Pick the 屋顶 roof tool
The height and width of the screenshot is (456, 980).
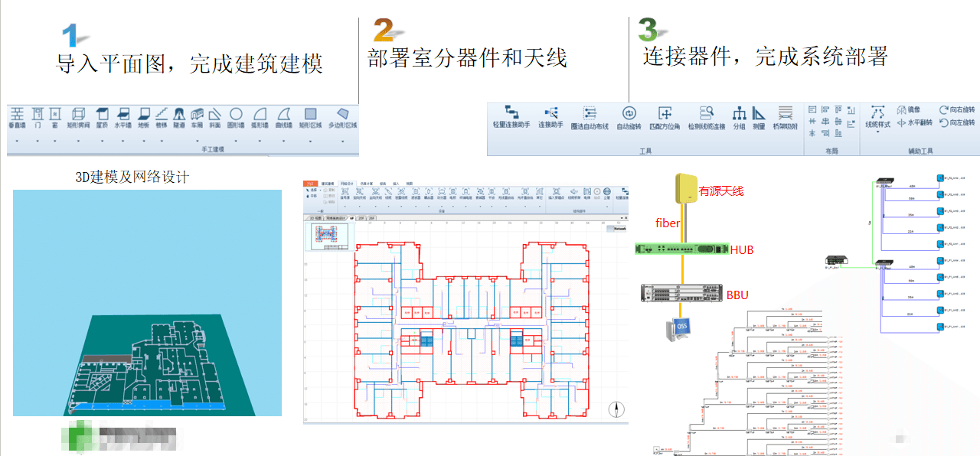[x=102, y=119]
